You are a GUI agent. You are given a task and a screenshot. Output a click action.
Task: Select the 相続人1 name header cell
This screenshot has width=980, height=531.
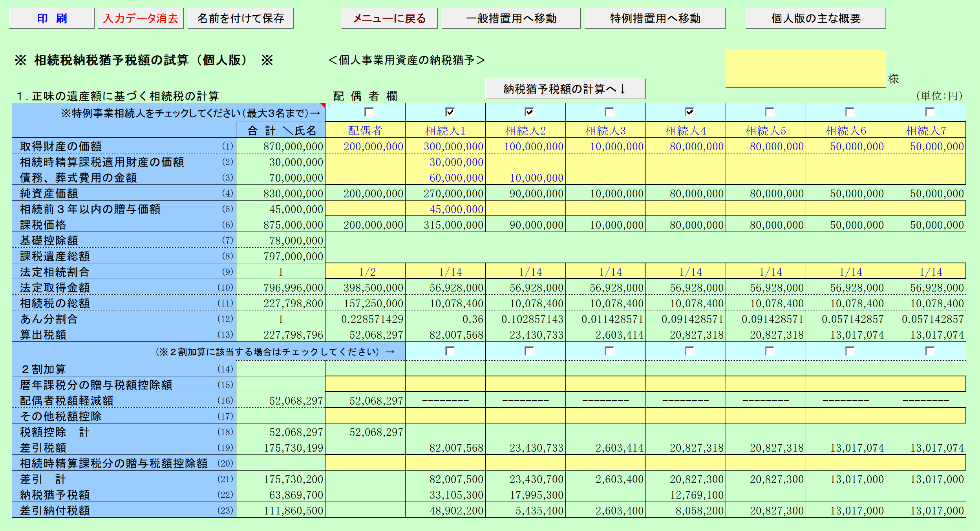(x=445, y=130)
